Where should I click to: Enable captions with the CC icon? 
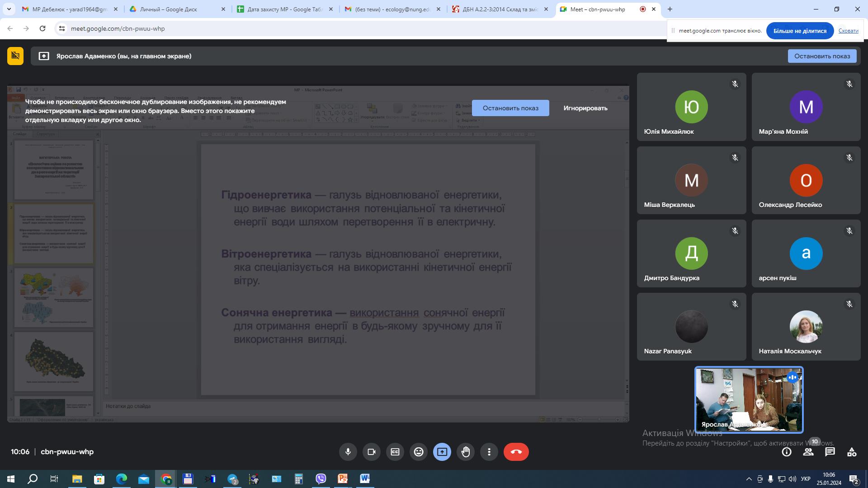[x=395, y=451]
